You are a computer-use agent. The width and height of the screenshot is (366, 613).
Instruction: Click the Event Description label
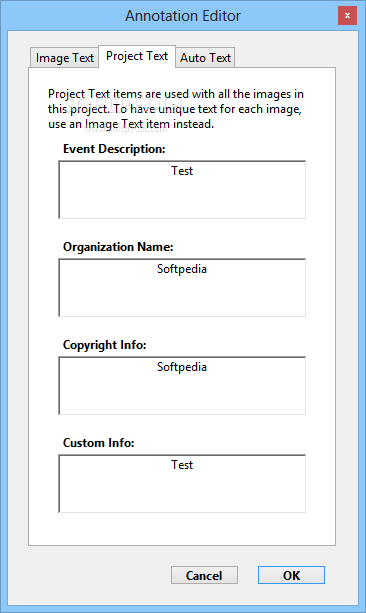click(114, 149)
